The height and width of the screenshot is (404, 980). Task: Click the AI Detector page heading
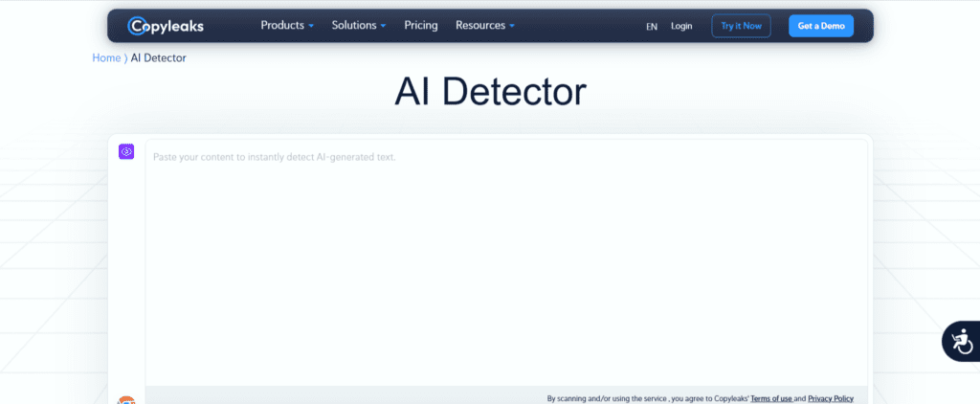pos(490,92)
